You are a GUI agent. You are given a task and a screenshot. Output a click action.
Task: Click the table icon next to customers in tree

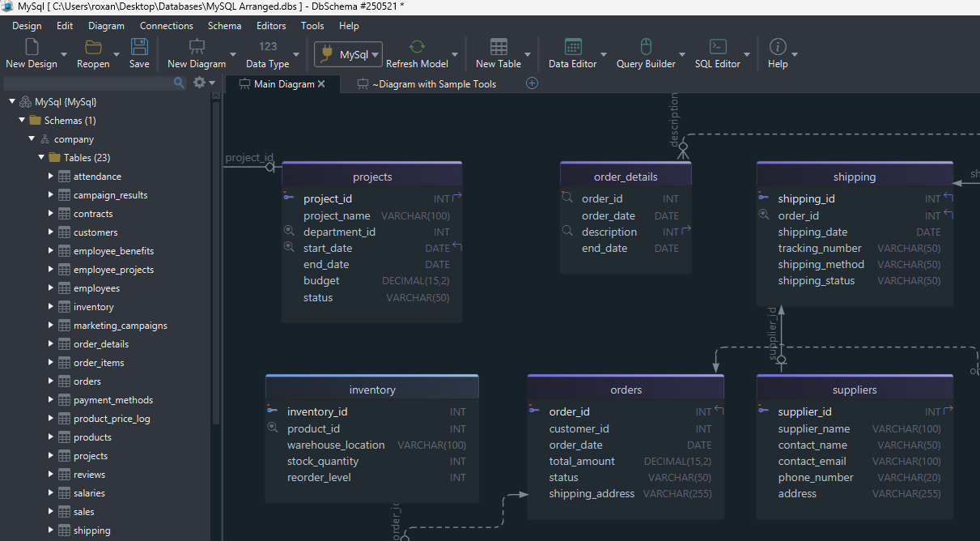(64, 232)
